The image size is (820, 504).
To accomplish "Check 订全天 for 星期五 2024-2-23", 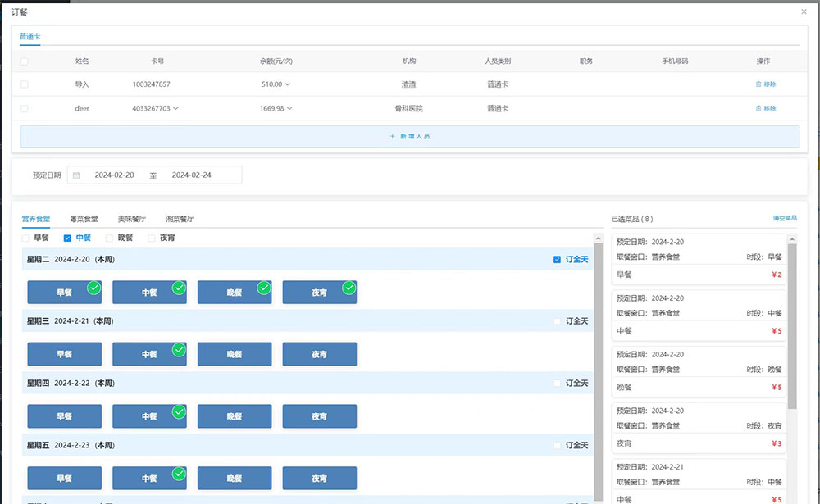I will tap(557, 446).
